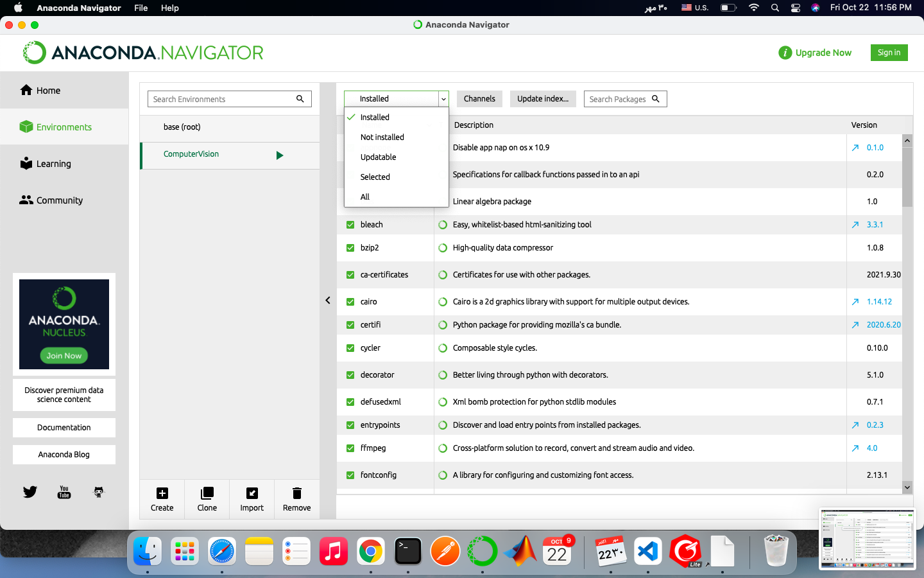Image resolution: width=924 pixels, height=578 pixels.
Task: Click the ffmpeg package status circle
Action: pyautogui.click(x=443, y=448)
